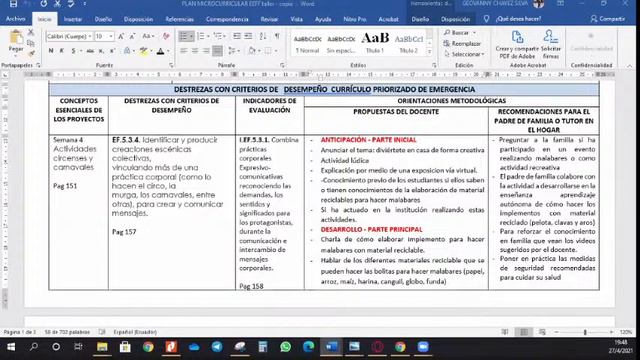Switch to the Referencias tab
Screen dimensions: 640x360
coord(179,19)
